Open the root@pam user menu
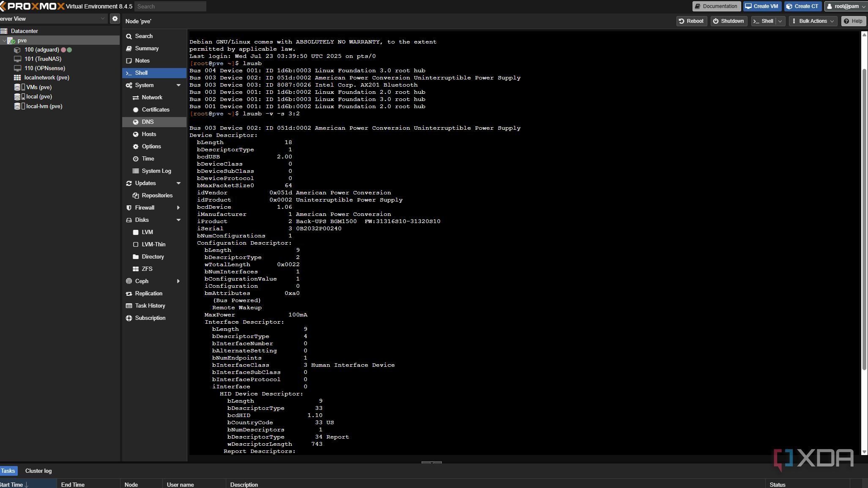The height and width of the screenshot is (488, 868). click(x=845, y=6)
